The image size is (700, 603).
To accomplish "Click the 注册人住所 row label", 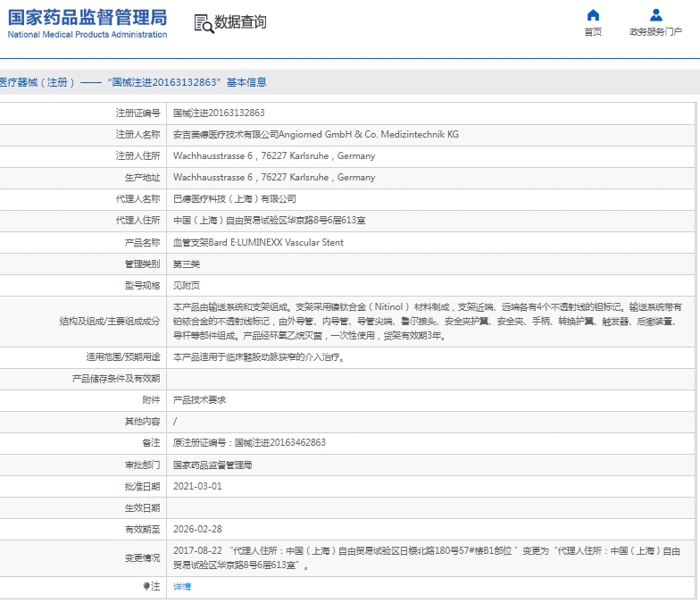I will coord(137,155).
